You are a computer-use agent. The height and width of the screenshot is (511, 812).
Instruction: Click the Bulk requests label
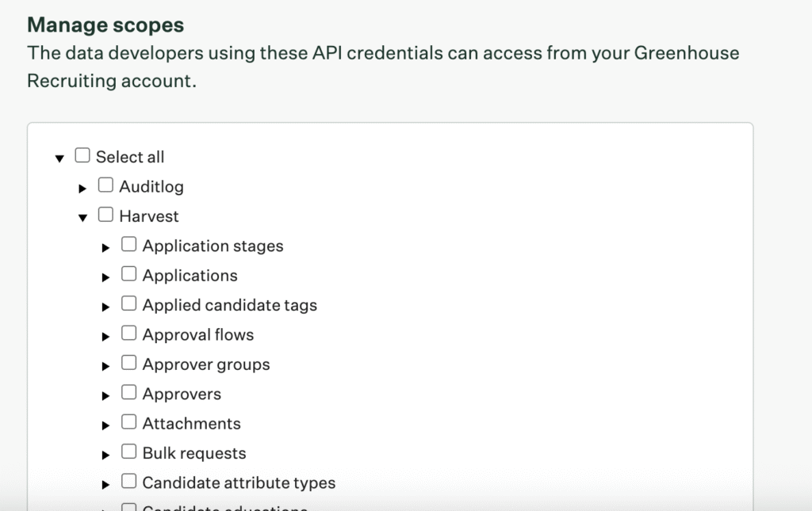[x=194, y=453]
